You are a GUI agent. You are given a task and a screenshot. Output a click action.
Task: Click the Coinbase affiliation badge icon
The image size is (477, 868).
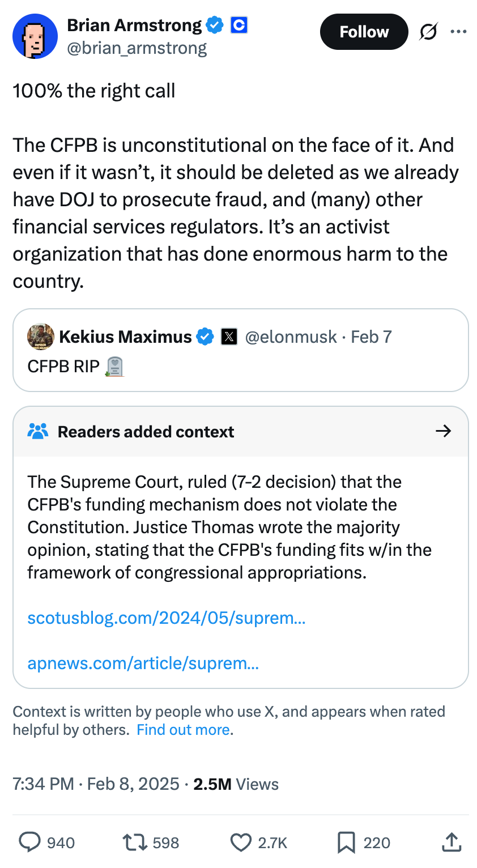tap(239, 25)
